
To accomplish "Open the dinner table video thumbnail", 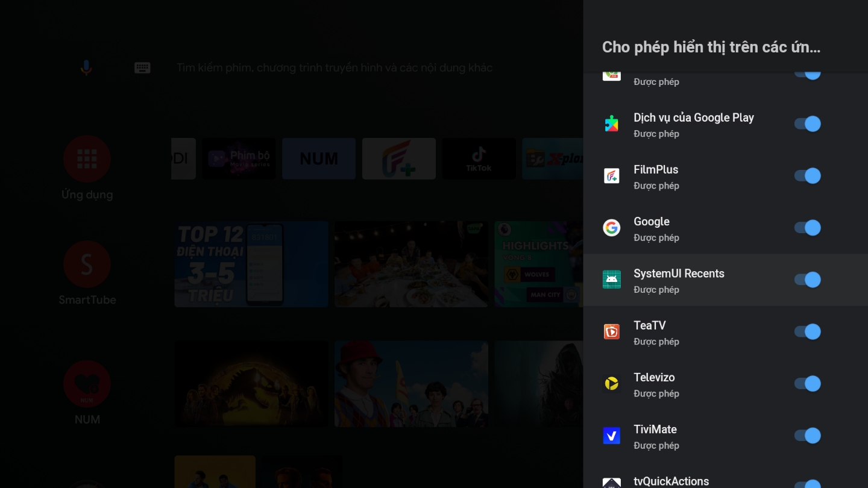I will 411,264.
